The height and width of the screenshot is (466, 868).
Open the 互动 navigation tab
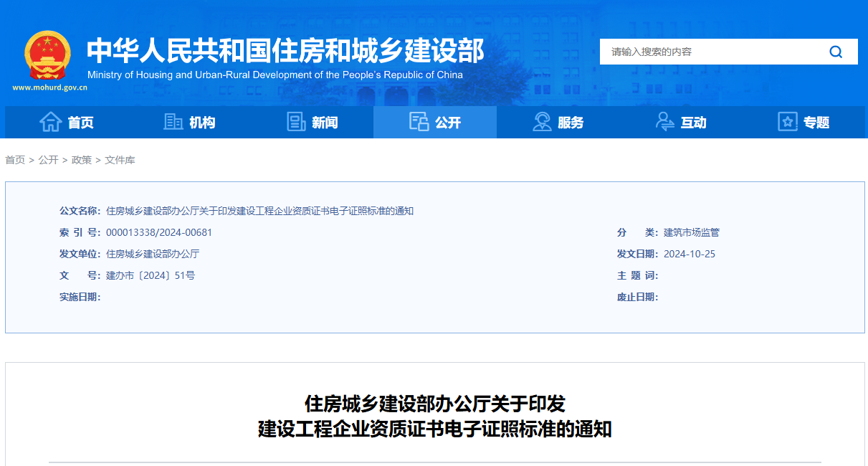coord(681,122)
